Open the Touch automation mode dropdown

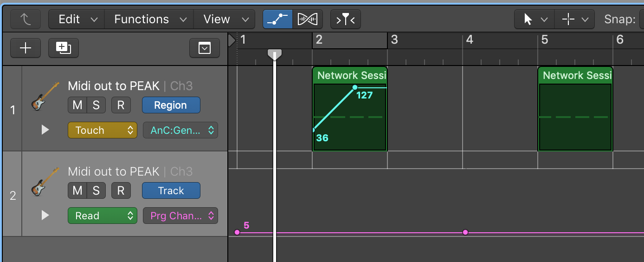(103, 131)
